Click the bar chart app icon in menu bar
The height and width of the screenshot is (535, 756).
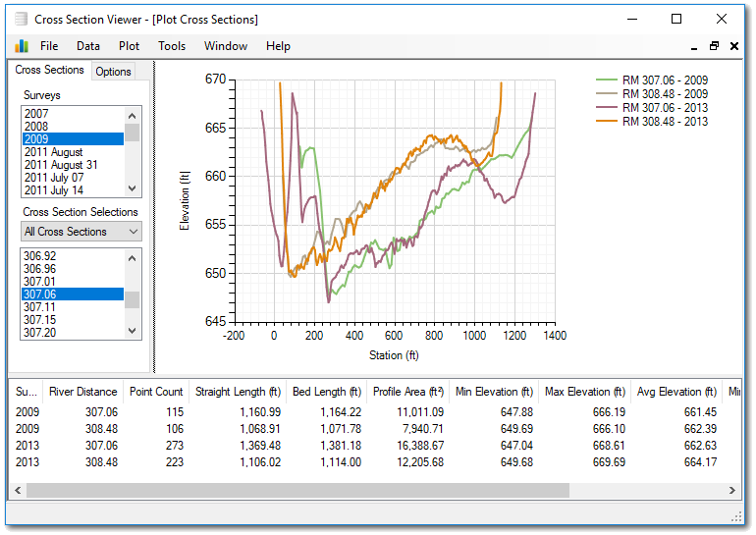pyautogui.click(x=22, y=46)
